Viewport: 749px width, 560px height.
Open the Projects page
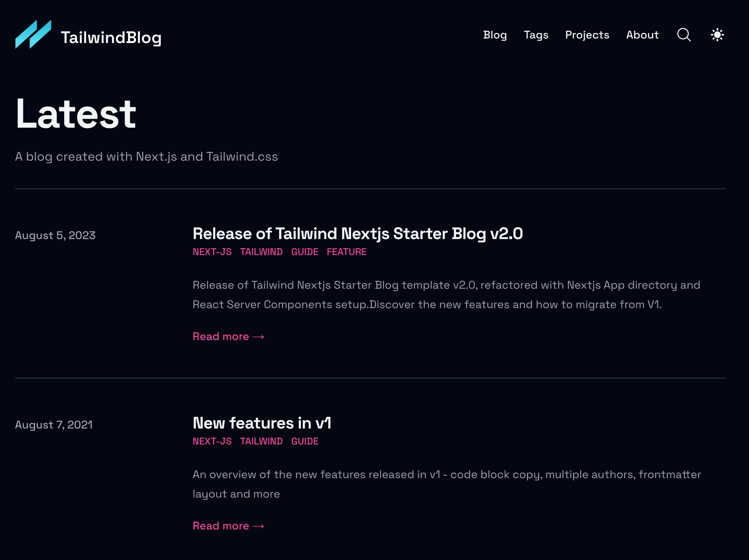(587, 35)
